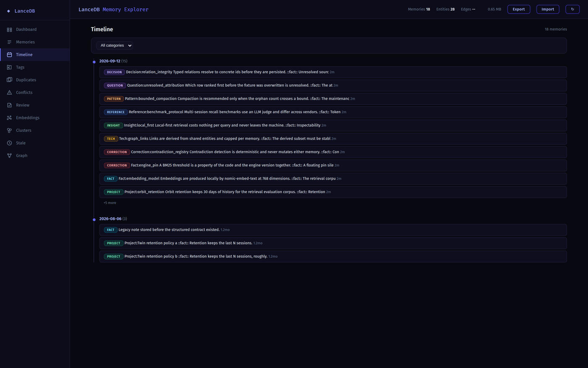Click the Clusters icon in sidebar
This screenshot has width=588, height=368.
coord(9,130)
